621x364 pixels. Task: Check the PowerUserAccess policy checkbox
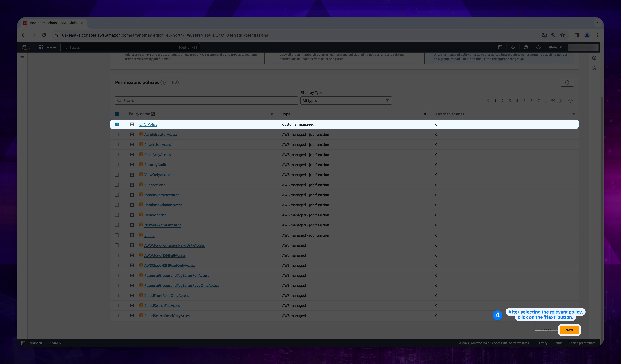pos(117,145)
